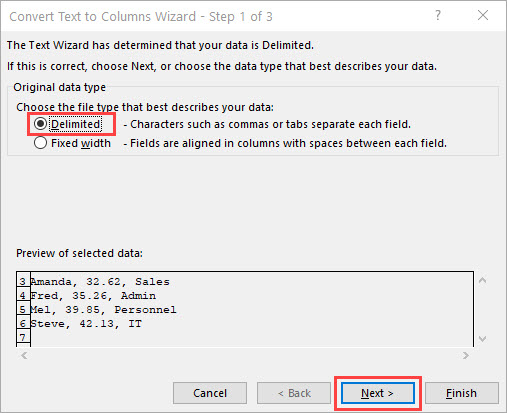507x413 pixels.
Task: Click the preview right scroll arrow
Action: coord(466,356)
